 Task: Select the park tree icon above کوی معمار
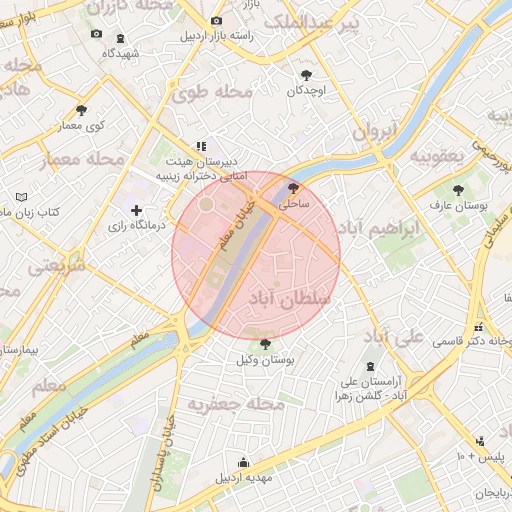point(81,110)
